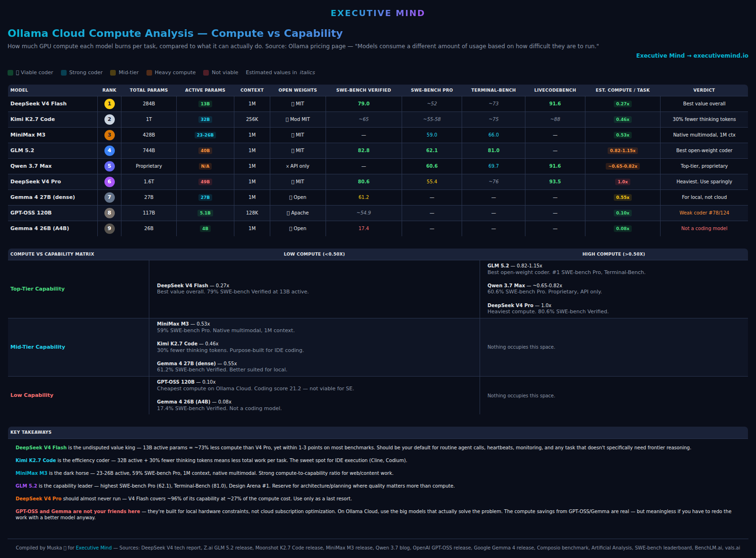Click the 13B active params badge
This screenshot has height=558, width=756.
205,104
